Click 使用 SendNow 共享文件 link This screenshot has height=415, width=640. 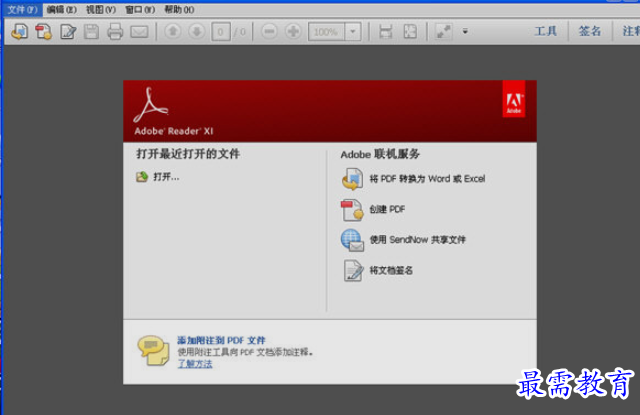click(417, 240)
